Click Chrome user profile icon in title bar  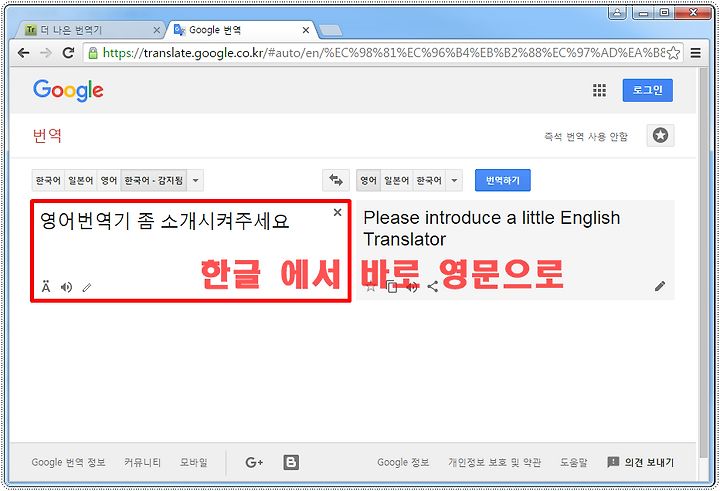617,12
